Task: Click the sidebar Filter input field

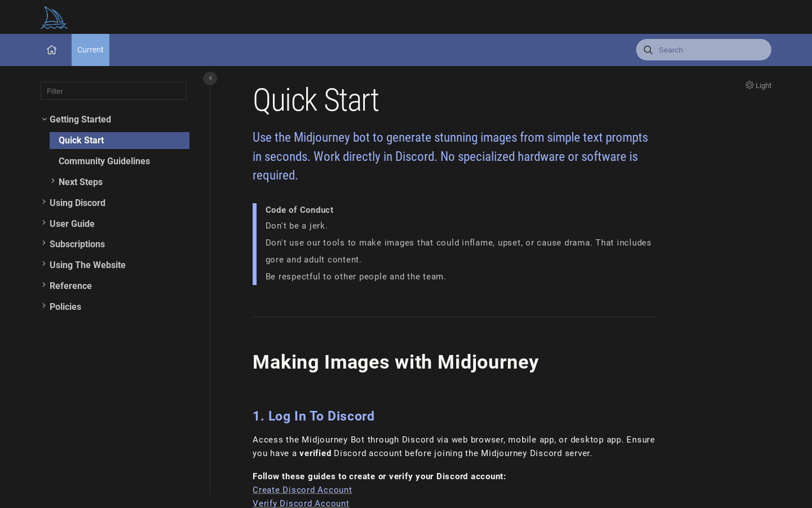Action: [113, 91]
